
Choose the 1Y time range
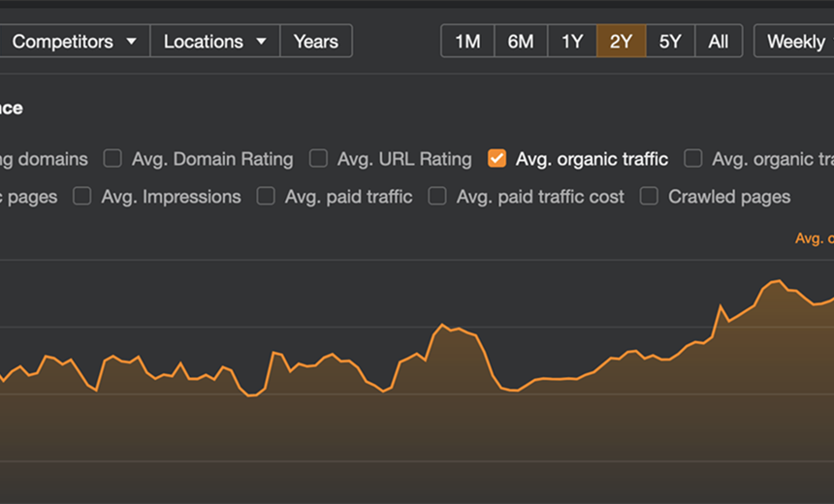[572, 41]
